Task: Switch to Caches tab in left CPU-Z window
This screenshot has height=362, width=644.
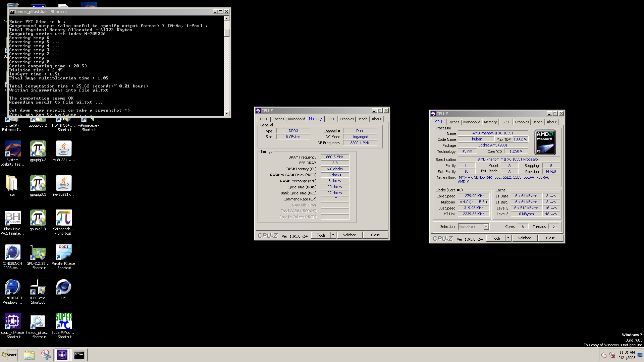Action: click(x=278, y=119)
